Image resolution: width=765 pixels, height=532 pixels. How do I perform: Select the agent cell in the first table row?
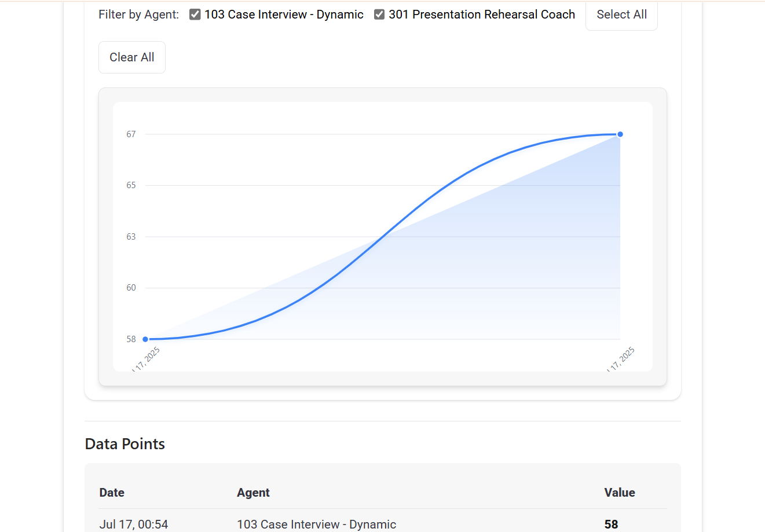click(316, 524)
